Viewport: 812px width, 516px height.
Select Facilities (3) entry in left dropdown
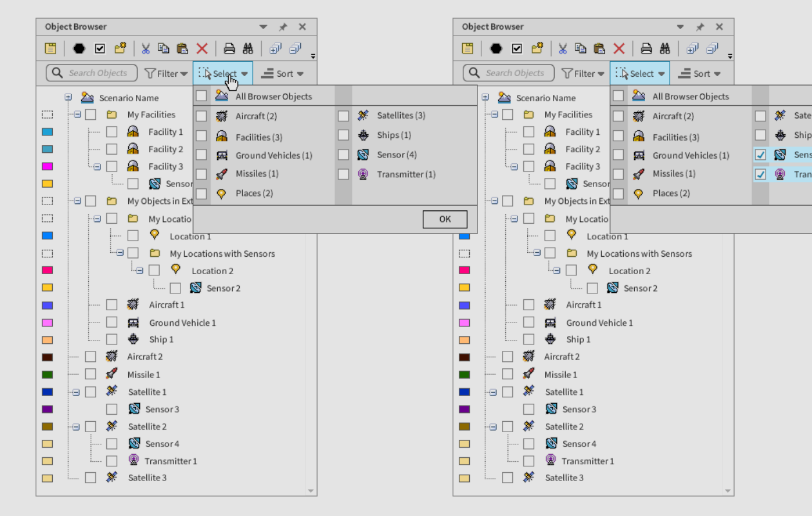tap(258, 137)
